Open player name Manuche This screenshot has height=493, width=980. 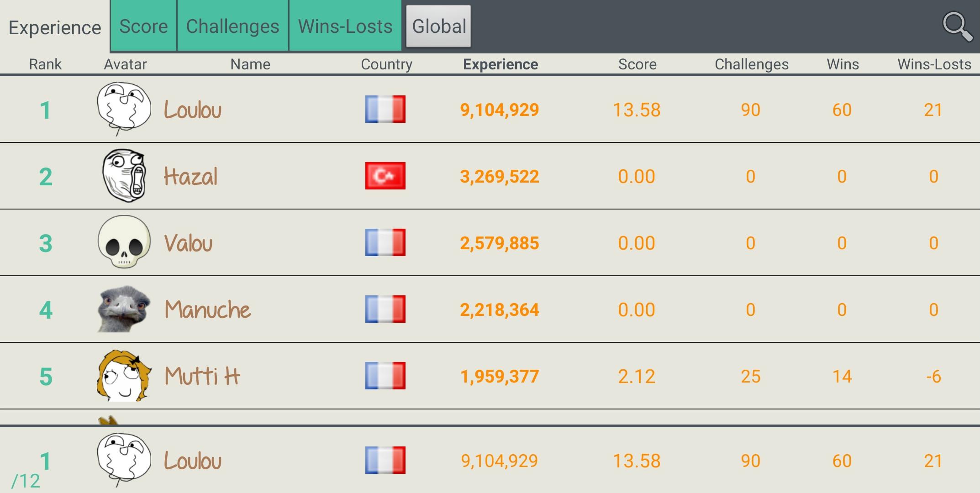207,309
